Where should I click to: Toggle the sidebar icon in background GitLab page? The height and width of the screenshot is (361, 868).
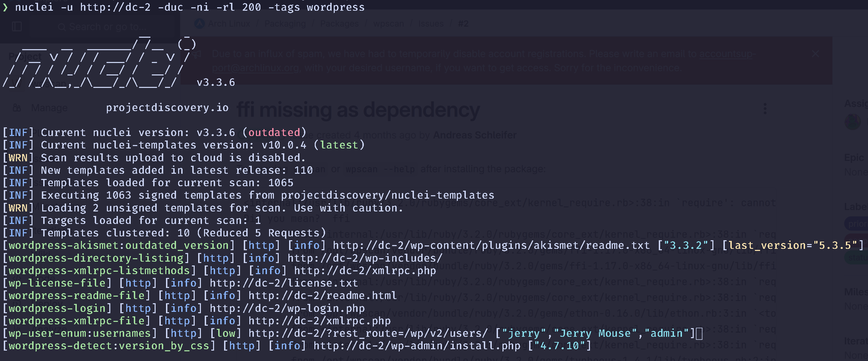point(17,26)
